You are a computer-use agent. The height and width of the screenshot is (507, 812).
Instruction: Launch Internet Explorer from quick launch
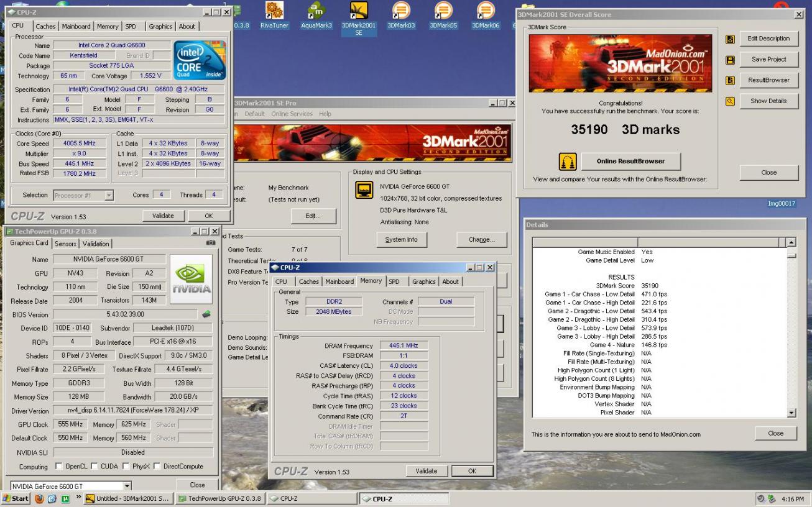pos(52,499)
